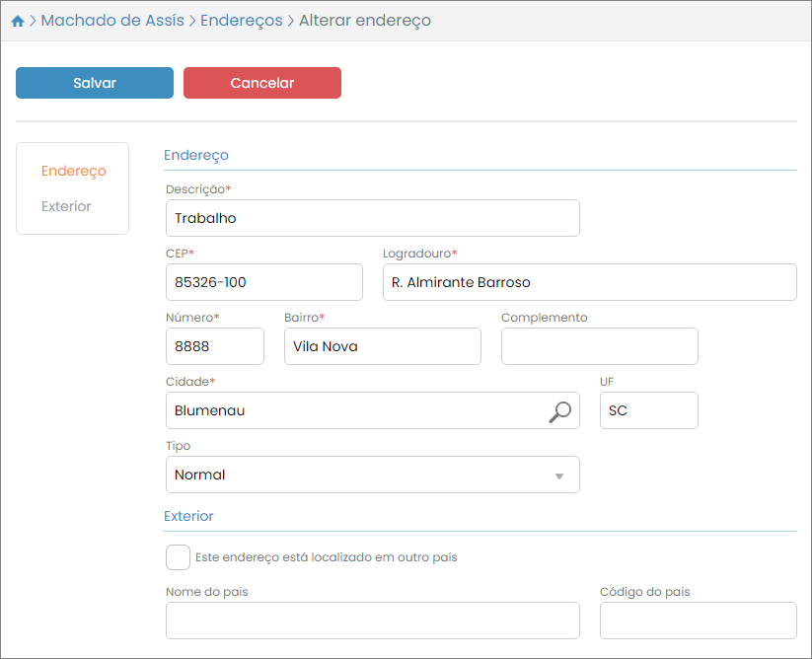Click the home icon in breadcrumb

[17, 21]
